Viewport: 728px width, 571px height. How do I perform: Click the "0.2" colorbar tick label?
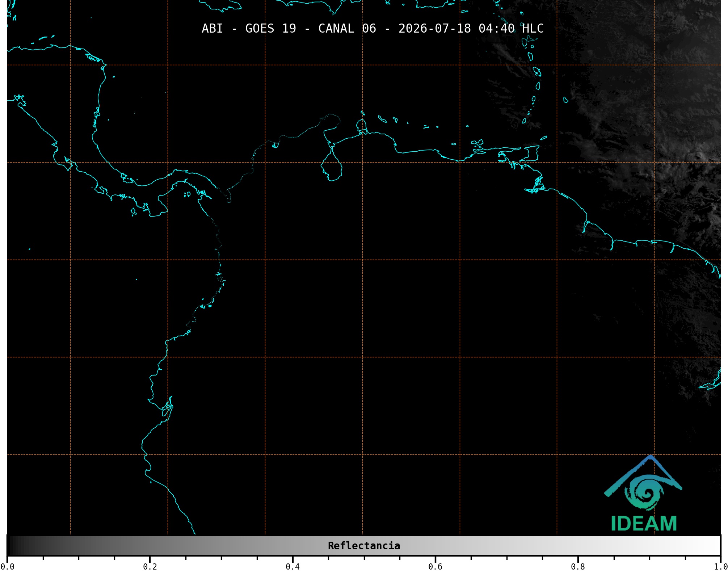pyautogui.click(x=150, y=567)
